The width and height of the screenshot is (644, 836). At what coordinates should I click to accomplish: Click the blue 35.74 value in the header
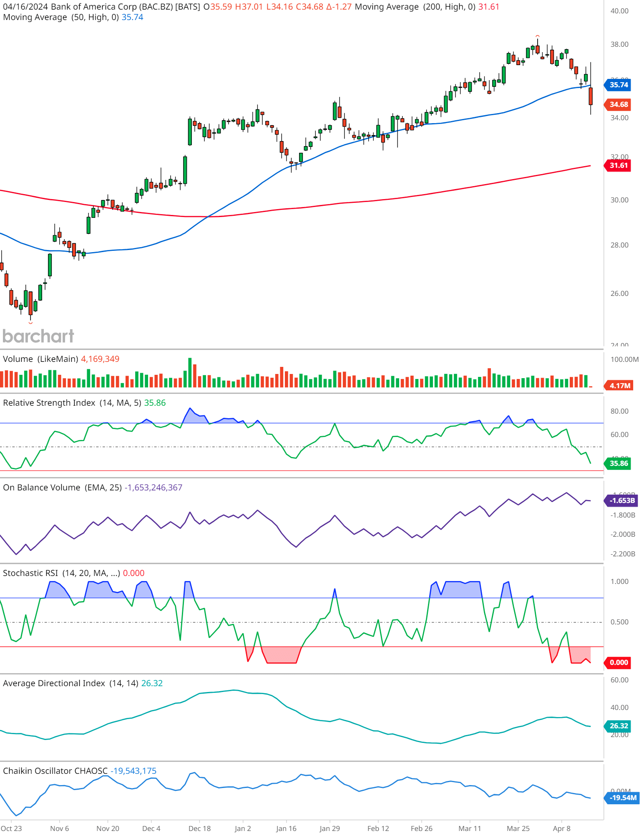[132, 17]
